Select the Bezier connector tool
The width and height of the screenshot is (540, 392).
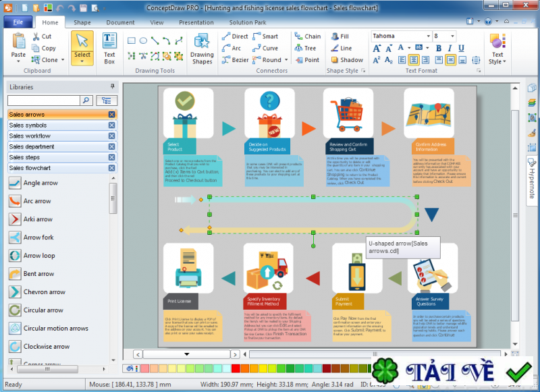click(x=241, y=60)
